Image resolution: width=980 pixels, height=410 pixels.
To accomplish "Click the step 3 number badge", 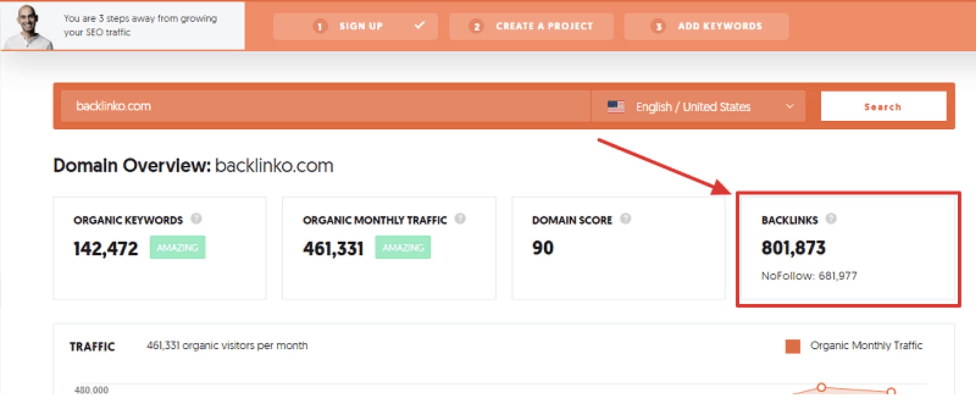I will (x=658, y=26).
